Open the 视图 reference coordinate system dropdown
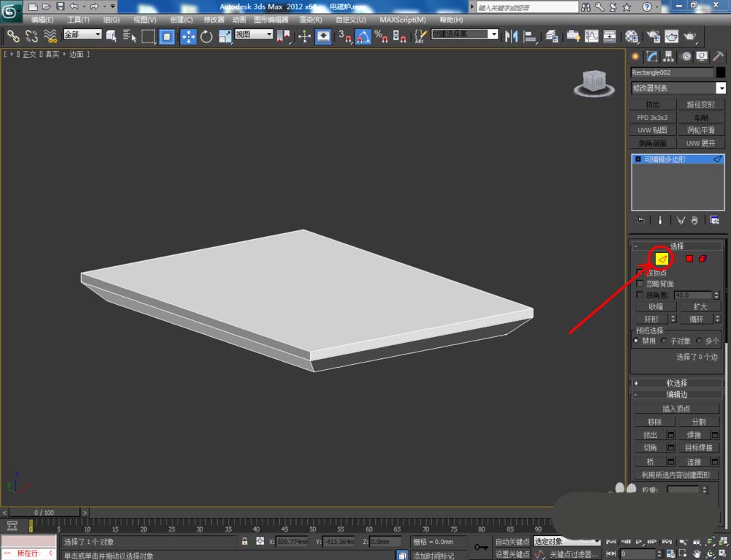The width and height of the screenshot is (731, 560). click(x=254, y=34)
